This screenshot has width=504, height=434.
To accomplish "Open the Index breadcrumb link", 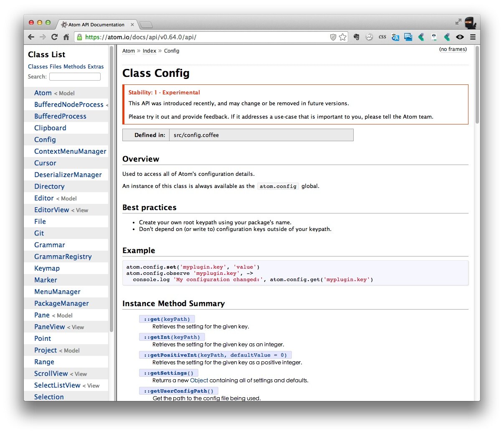I will coord(149,51).
